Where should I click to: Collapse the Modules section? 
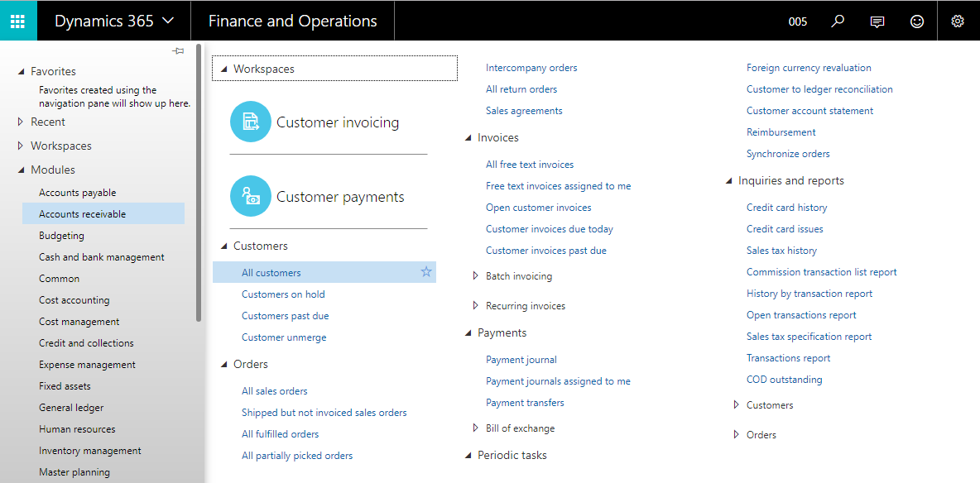pos(22,170)
